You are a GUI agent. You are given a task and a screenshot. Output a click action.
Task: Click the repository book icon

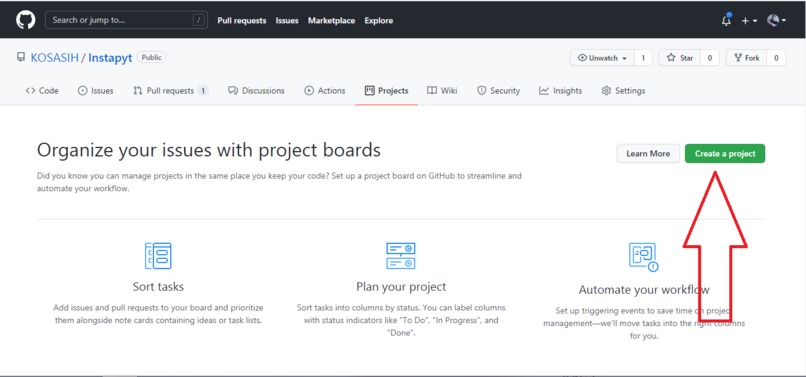click(21, 58)
